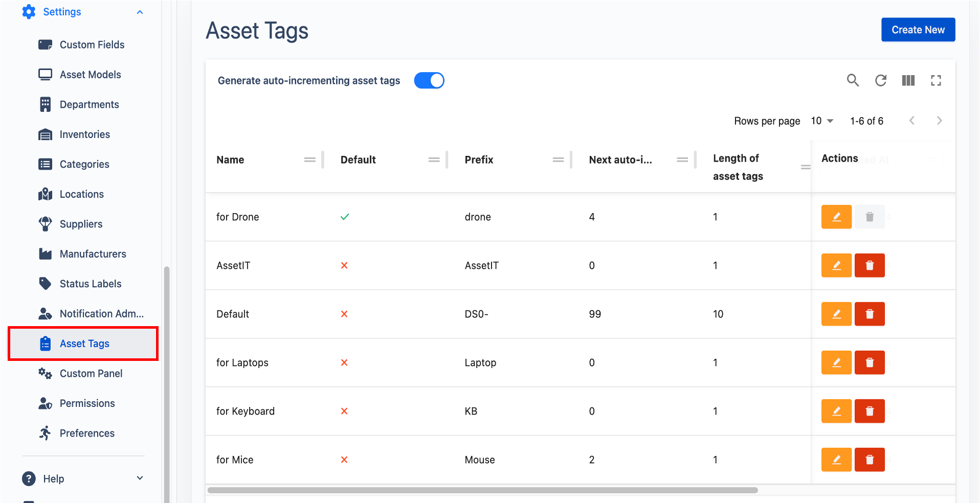This screenshot has height=503, width=980.
Task: Edit the 'for Keyboard' asset tag
Action: pos(836,411)
